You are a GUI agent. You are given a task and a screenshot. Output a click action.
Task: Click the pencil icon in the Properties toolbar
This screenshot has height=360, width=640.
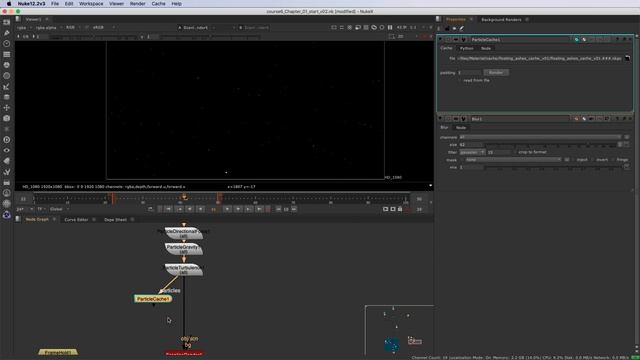coord(462,28)
